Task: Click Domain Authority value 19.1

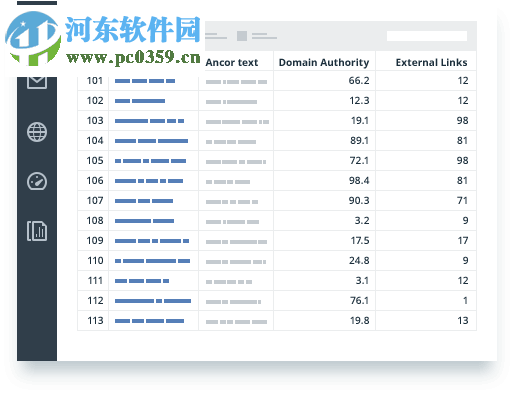Action: coord(360,121)
